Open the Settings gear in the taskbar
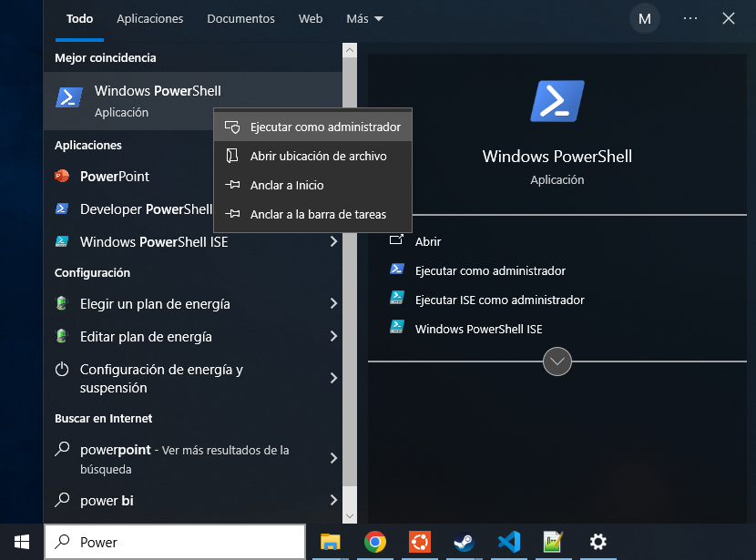The image size is (756, 560). (x=598, y=542)
